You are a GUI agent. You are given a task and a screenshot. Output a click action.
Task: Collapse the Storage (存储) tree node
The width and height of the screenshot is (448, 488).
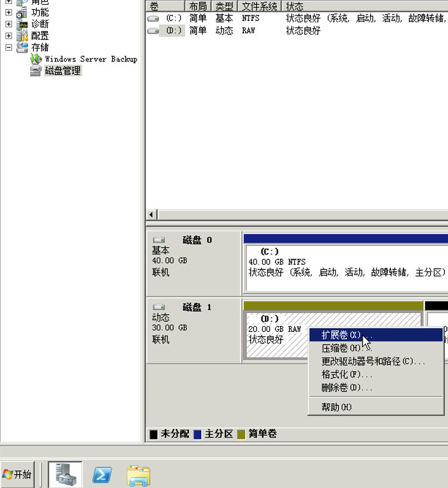pyautogui.click(x=9, y=47)
